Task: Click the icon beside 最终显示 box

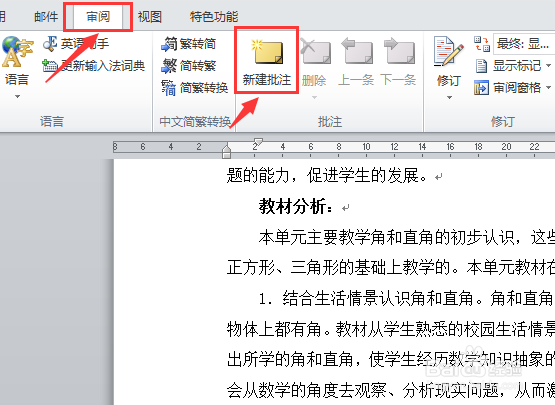Action: 482,44
